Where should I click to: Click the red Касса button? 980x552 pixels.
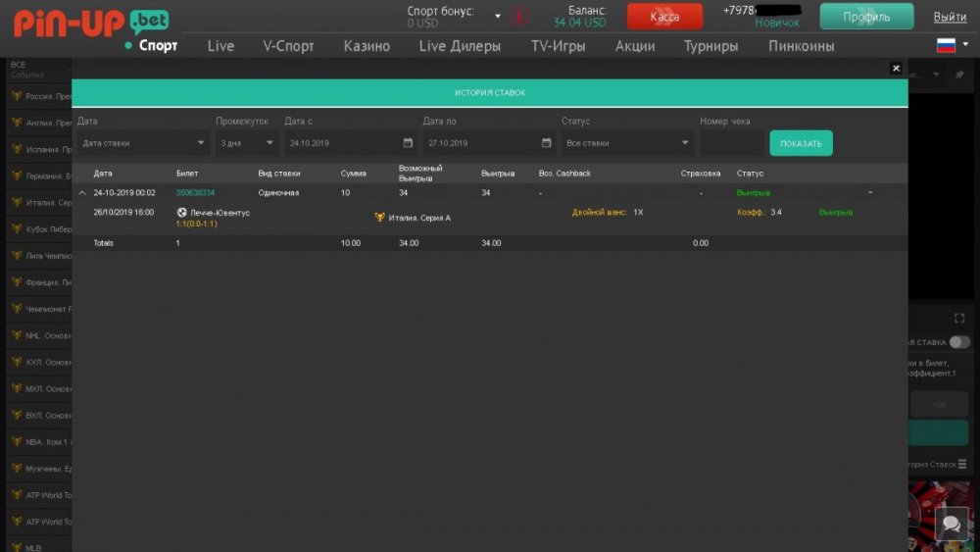[x=664, y=17]
